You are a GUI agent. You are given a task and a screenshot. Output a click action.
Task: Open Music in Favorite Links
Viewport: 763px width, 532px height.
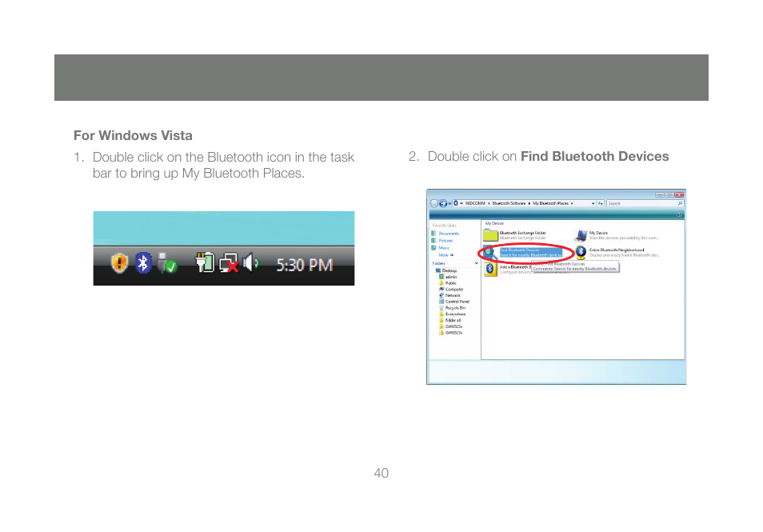pyautogui.click(x=441, y=248)
